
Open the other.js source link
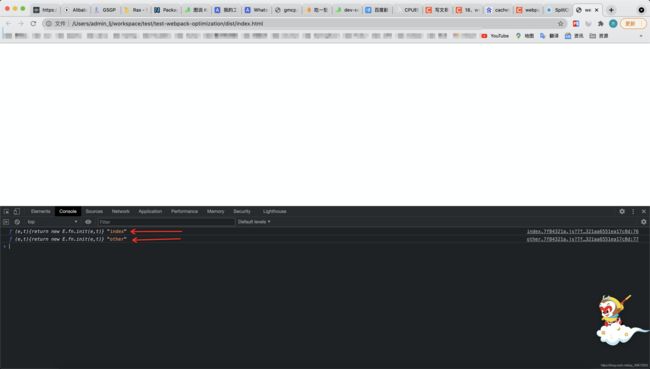point(582,239)
